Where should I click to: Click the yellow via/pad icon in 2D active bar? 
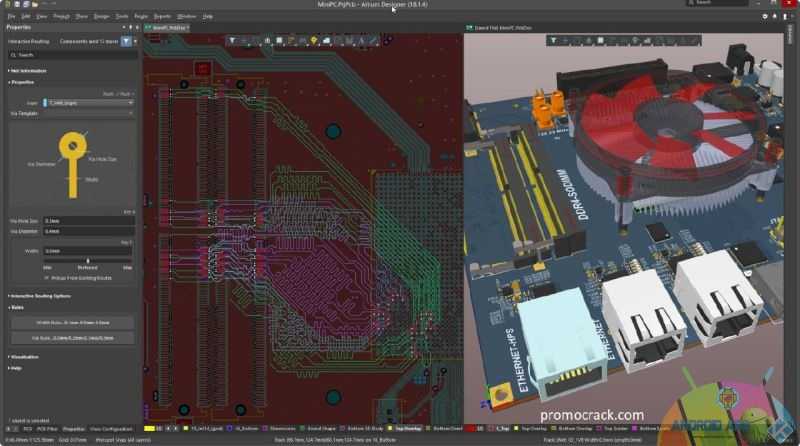(x=314, y=40)
